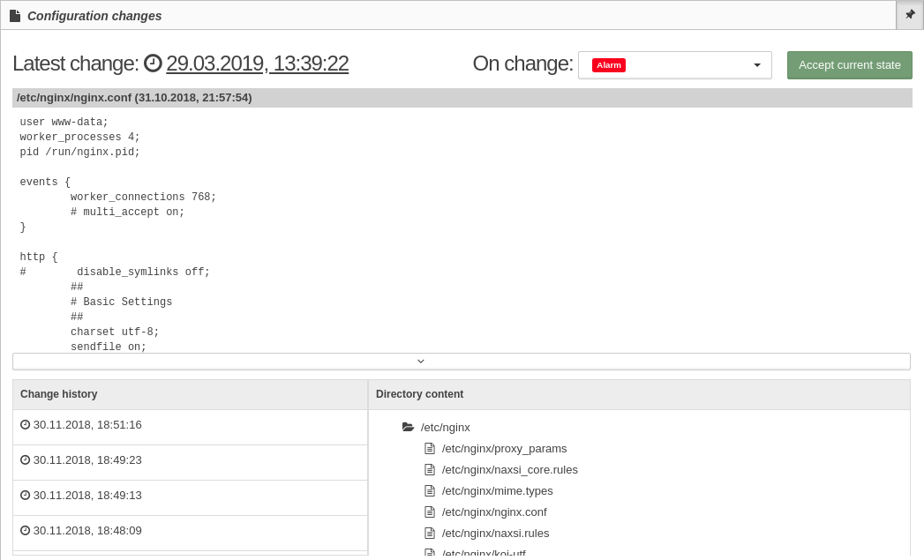
Task: Click the file icon beside nginx.conf
Action: point(430,512)
